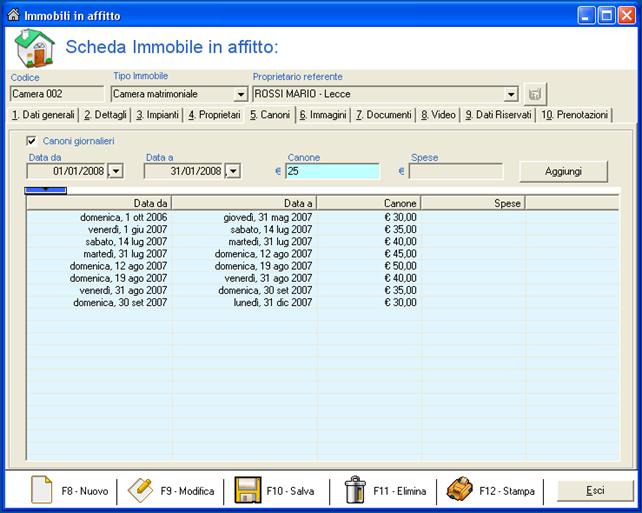Image resolution: width=642 pixels, height=513 pixels.
Task: Click the house icon beside Scheda Immobile
Action: [x=35, y=48]
